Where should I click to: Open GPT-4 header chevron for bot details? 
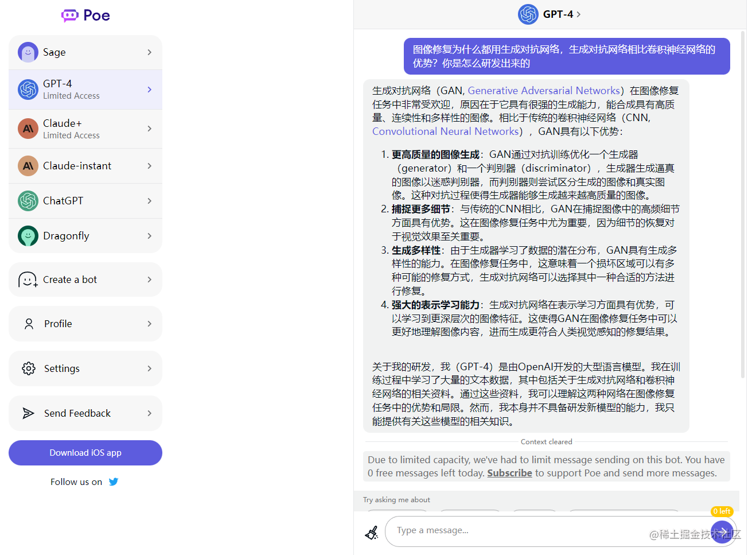pyautogui.click(x=579, y=14)
